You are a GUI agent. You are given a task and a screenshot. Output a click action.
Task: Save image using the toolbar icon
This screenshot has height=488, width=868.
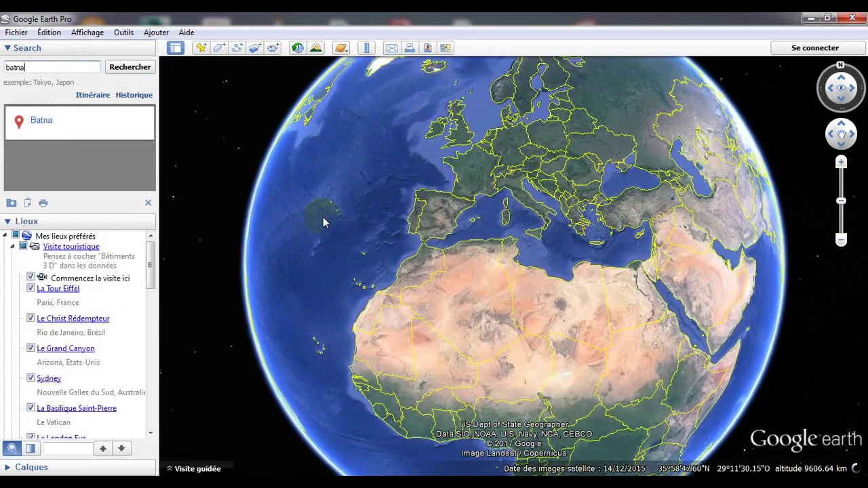coord(428,48)
